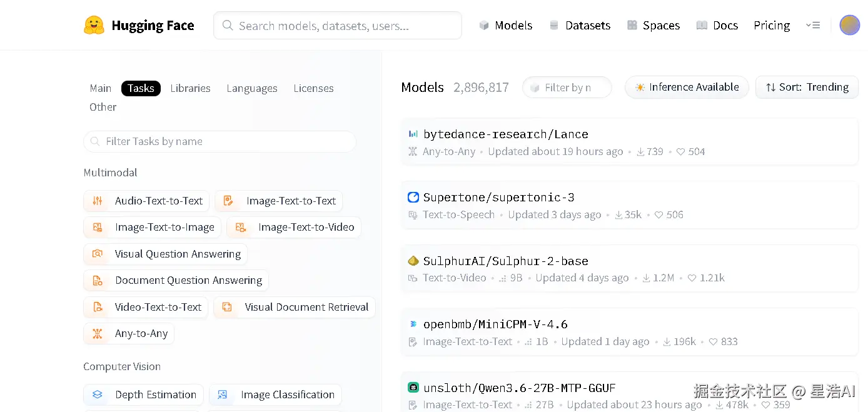The image size is (868, 412).
Task: Focus the search models, datasets, users field
Action: point(338,26)
